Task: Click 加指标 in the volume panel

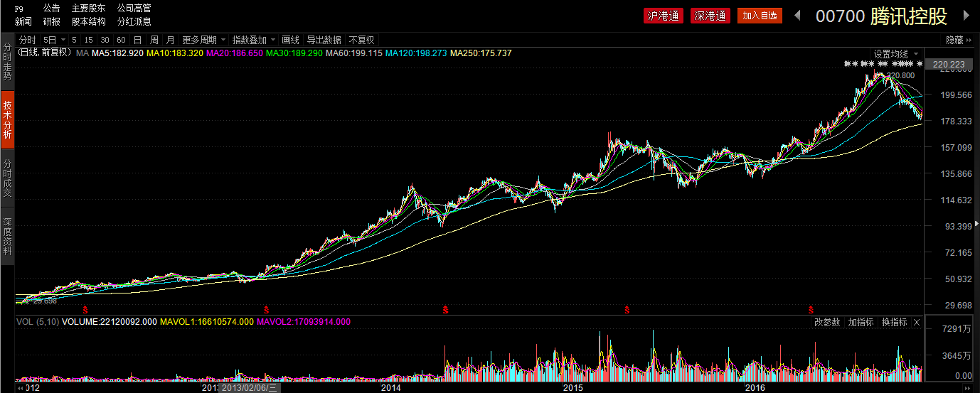Action: point(860,322)
